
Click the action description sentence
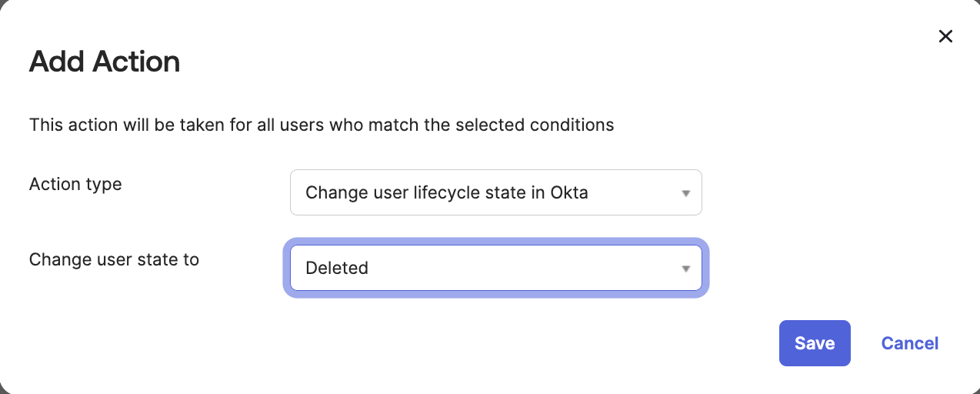click(322, 125)
